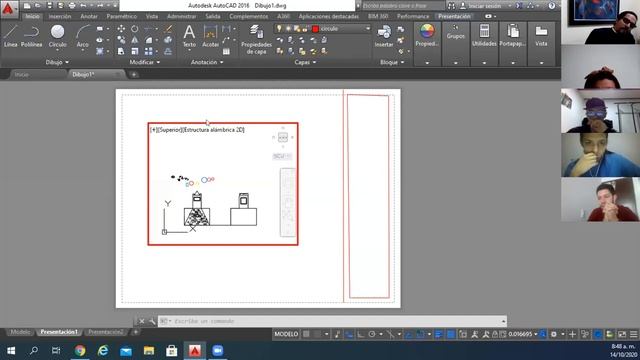Screen dimensions: 640x360
Task: Select the Modelo layout tab
Action: point(20,332)
